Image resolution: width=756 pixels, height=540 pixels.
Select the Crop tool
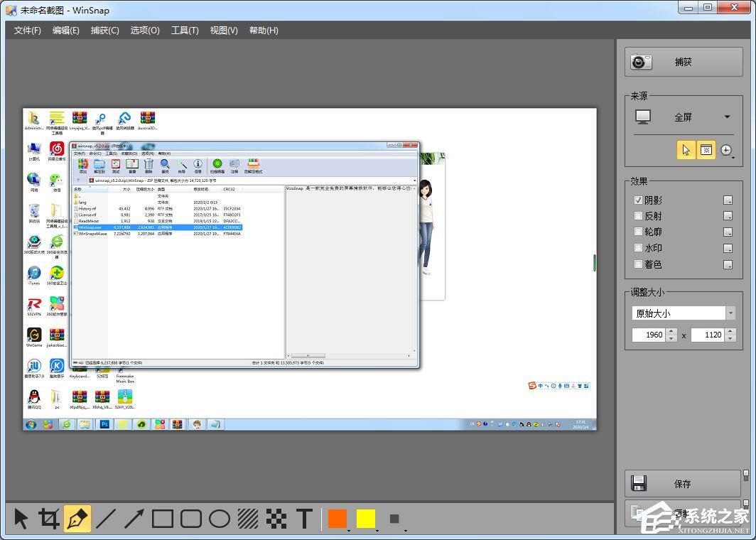[48, 519]
